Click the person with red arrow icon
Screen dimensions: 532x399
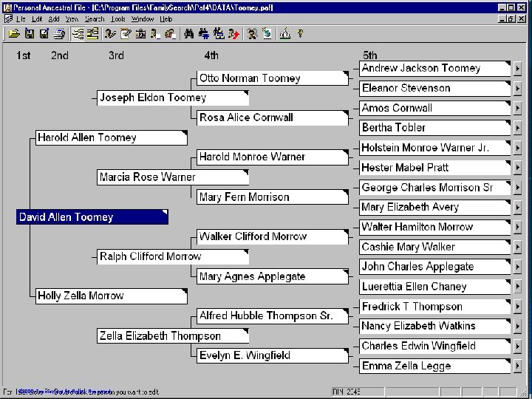coord(233,33)
